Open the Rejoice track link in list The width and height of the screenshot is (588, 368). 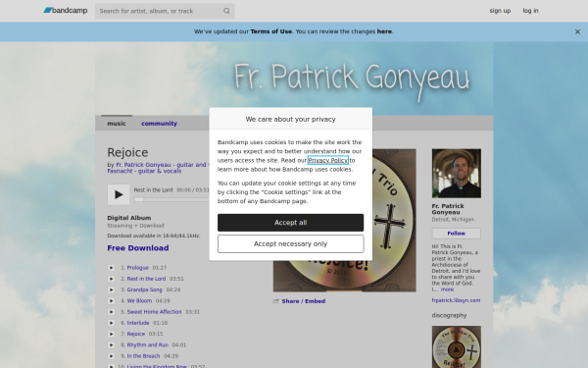click(x=136, y=334)
